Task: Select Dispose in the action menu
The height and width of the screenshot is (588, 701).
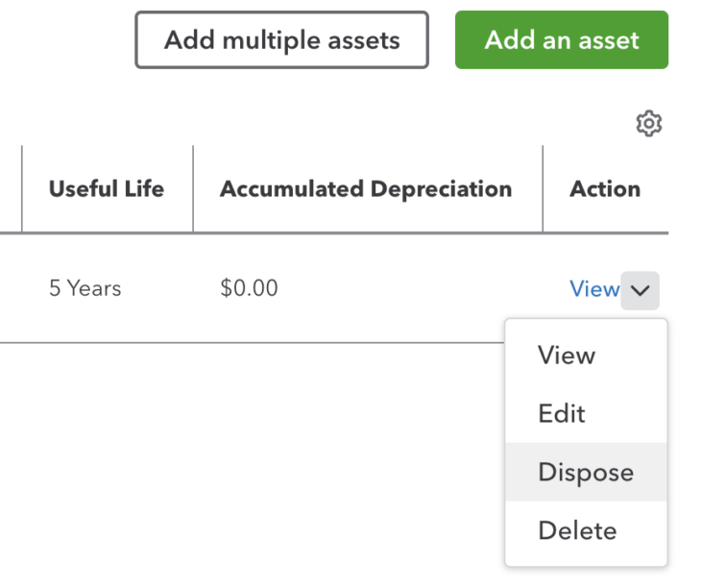Action: coord(586,472)
